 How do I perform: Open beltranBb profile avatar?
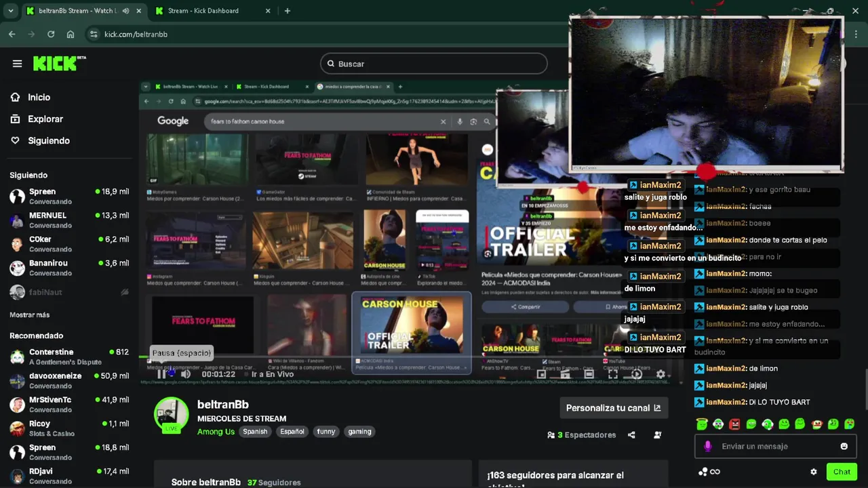[x=171, y=414]
